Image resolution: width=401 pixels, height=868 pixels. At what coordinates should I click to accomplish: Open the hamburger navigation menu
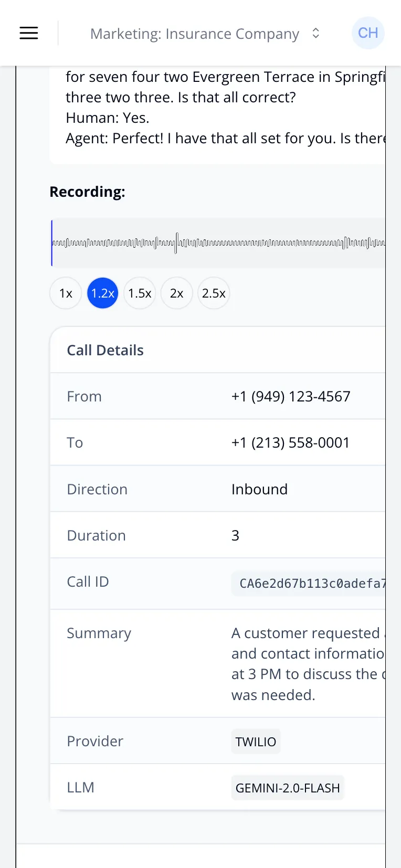click(28, 33)
